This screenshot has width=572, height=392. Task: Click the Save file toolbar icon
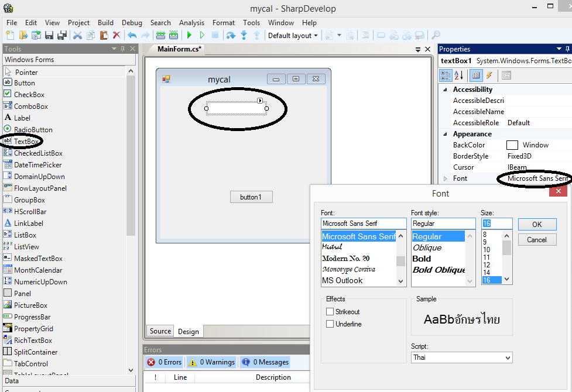click(49, 36)
